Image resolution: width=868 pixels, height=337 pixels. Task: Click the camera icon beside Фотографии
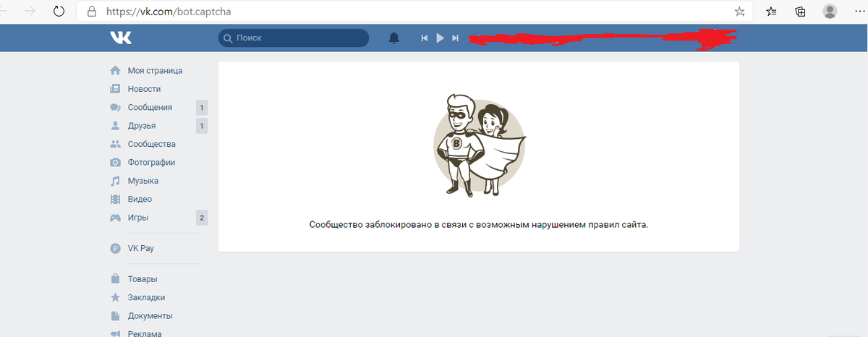point(115,163)
